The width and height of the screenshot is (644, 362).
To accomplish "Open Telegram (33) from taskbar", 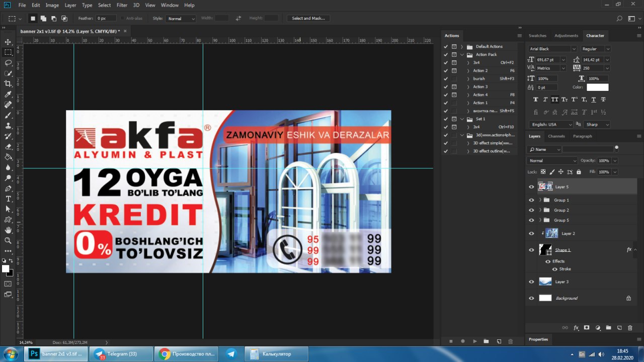I will coord(122,354).
